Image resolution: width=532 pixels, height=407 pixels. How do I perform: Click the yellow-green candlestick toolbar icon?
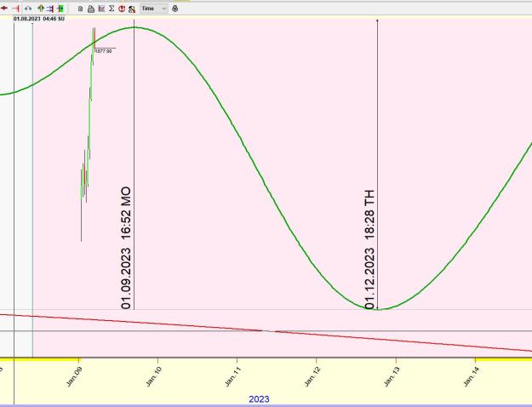(x=40, y=9)
